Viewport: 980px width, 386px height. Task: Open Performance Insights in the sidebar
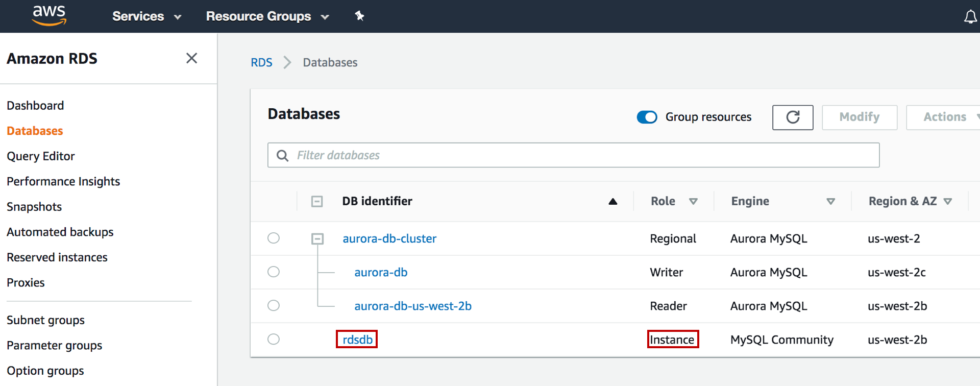tap(63, 181)
